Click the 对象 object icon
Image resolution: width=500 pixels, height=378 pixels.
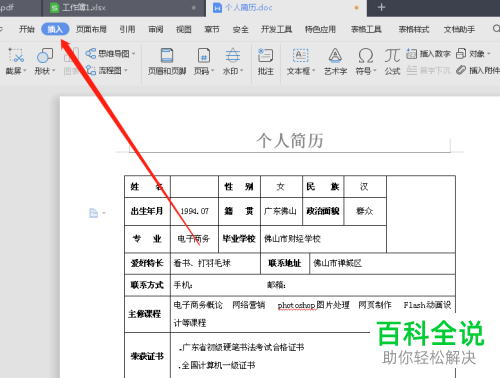461,53
